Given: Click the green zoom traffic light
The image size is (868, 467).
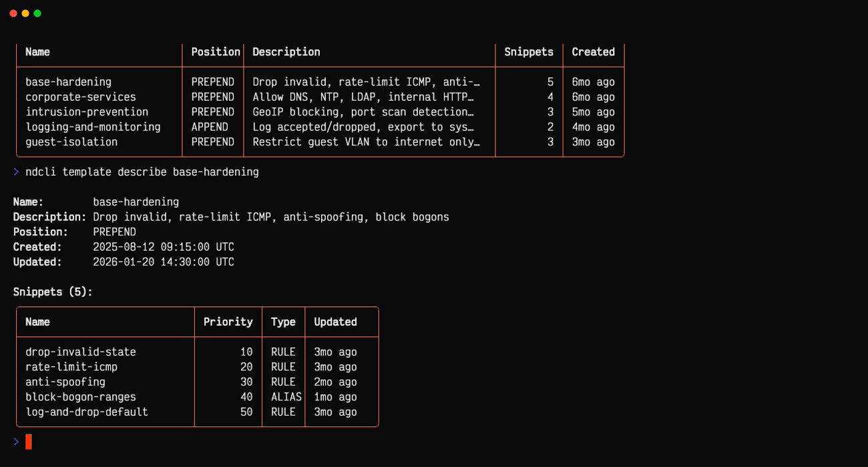Looking at the screenshot, I should pyautogui.click(x=37, y=12).
